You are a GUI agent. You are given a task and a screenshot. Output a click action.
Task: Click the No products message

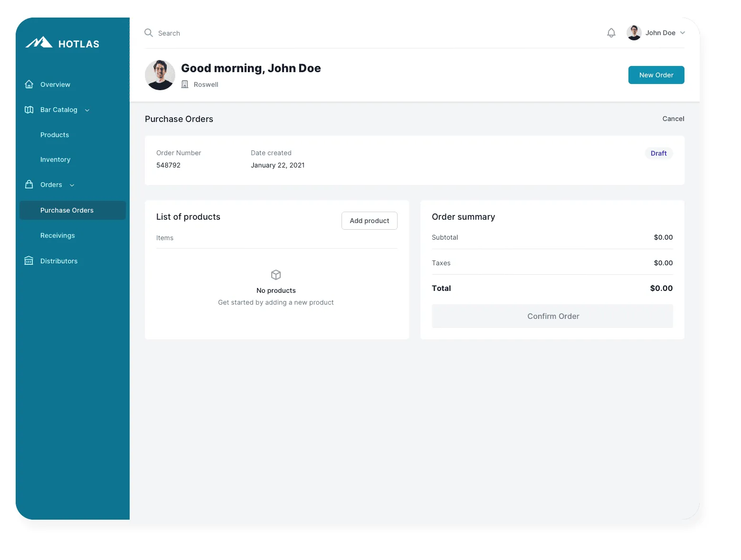276,290
